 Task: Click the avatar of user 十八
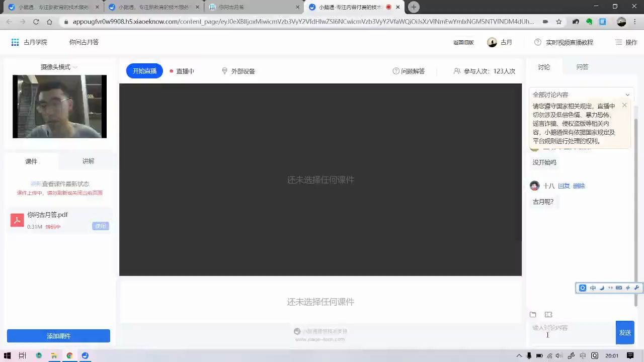coord(535,186)
